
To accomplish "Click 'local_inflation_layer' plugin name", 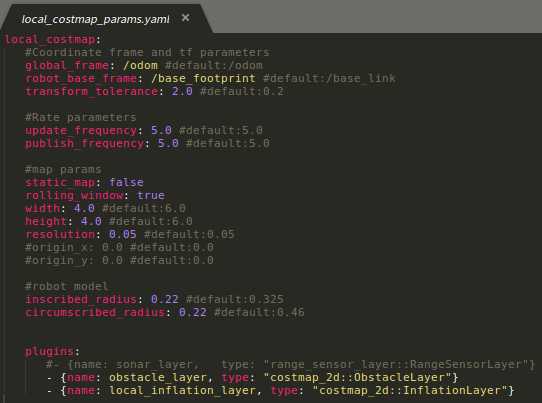I will pyautogui.click(x=182, y=390).
